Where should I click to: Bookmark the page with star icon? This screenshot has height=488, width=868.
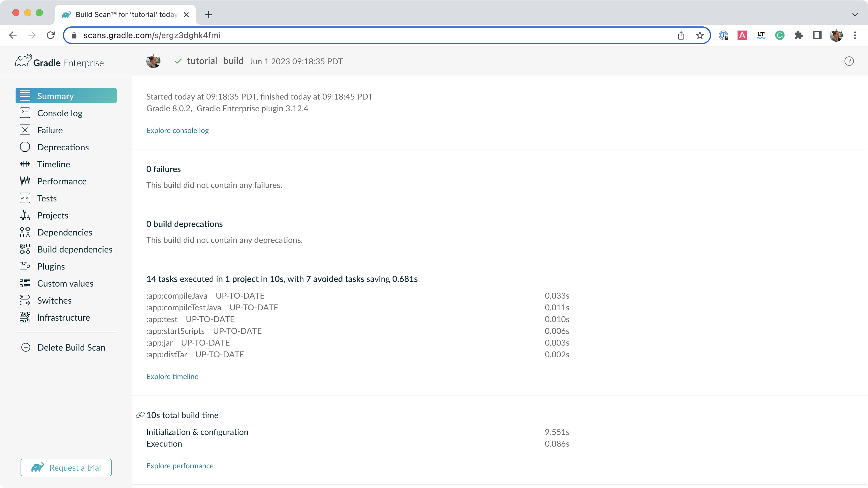click(x=700, y=35)
